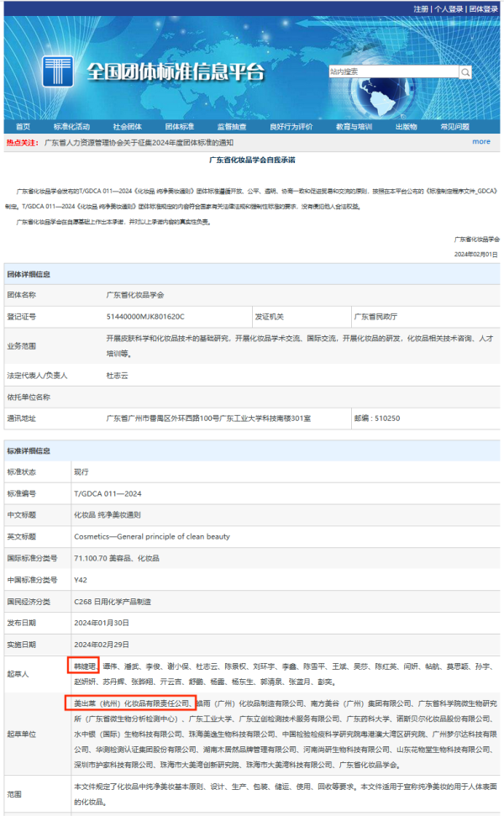The image size is (504, 816).
Task: Select 团体标准 in the navigation bar
Action: pos(179,127)
